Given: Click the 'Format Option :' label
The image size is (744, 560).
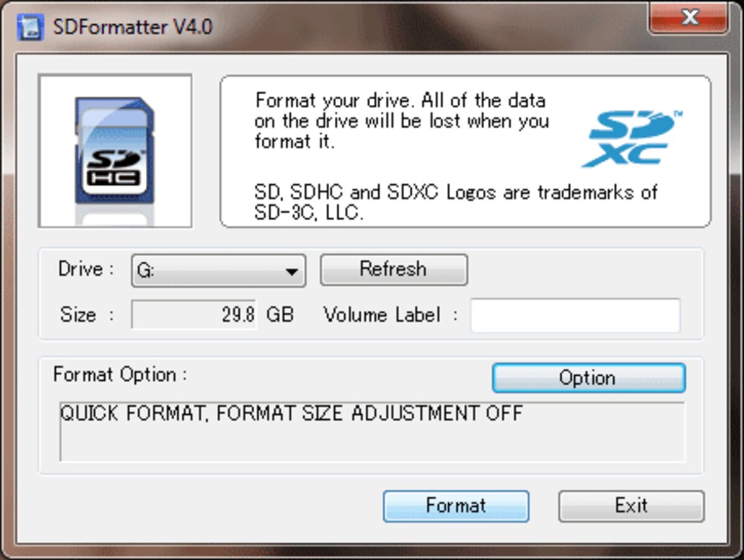Looking at the screenshot, I should tap(120, 375).
